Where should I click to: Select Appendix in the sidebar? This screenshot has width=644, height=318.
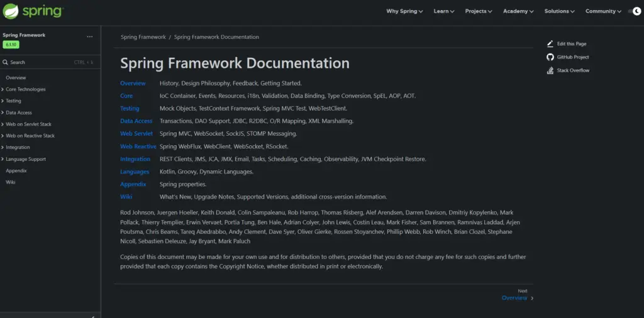tap(16, 170)
